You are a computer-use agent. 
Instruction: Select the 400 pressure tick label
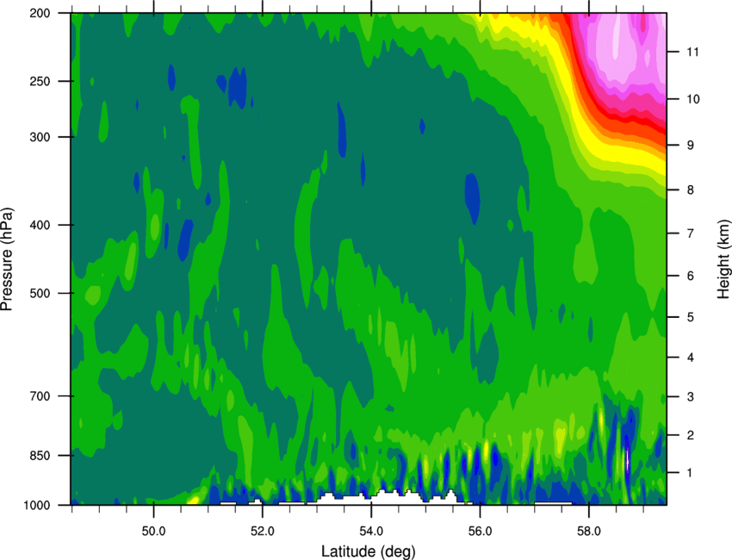click(40, 225)
